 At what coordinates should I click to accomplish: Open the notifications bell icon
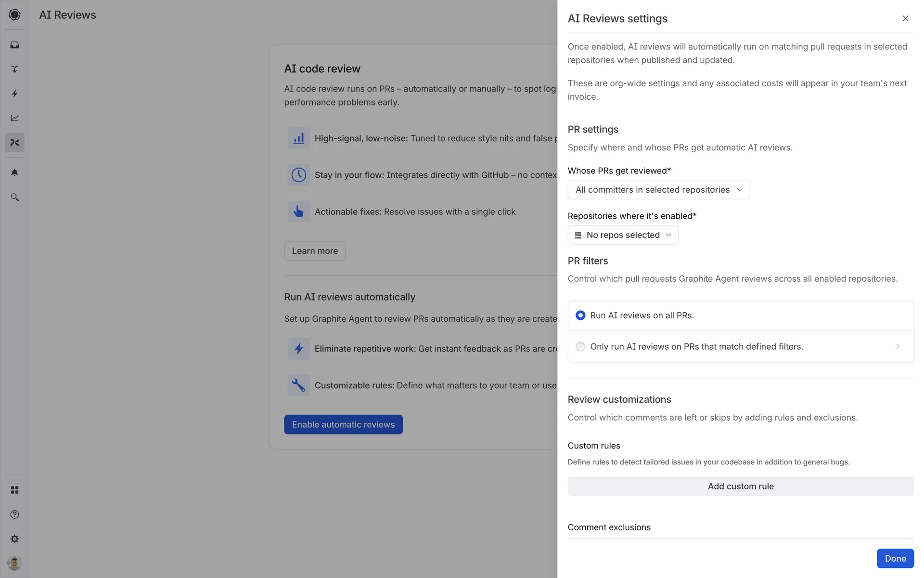14,172
